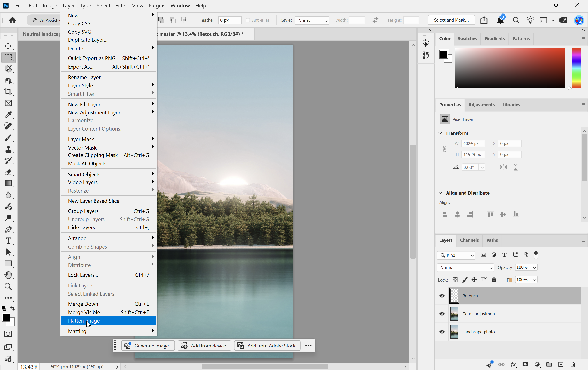Select the Hand tool

click(x=8, y=275)
